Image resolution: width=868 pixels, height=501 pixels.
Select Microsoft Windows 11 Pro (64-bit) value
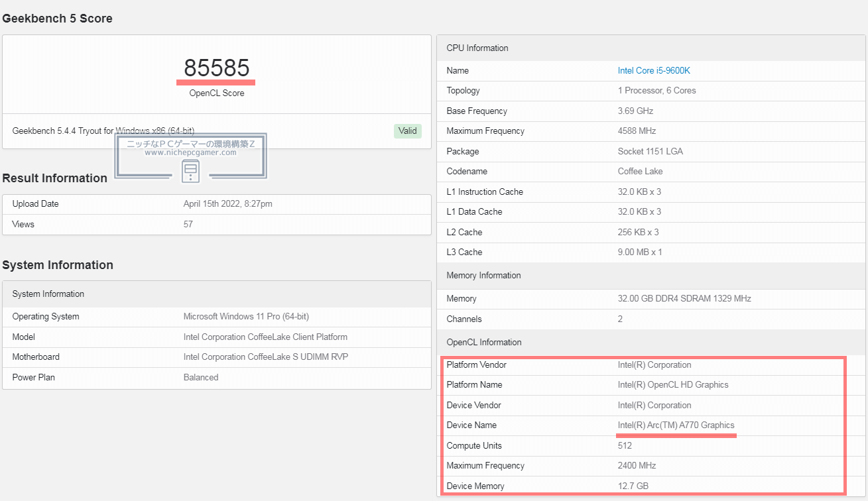[x=246, y=317]
